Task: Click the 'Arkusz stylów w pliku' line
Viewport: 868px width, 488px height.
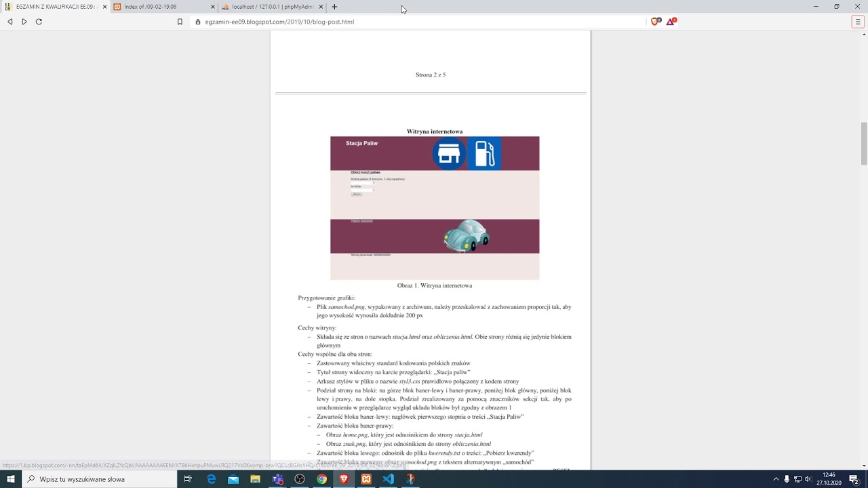Action: (x=418, y=381)
